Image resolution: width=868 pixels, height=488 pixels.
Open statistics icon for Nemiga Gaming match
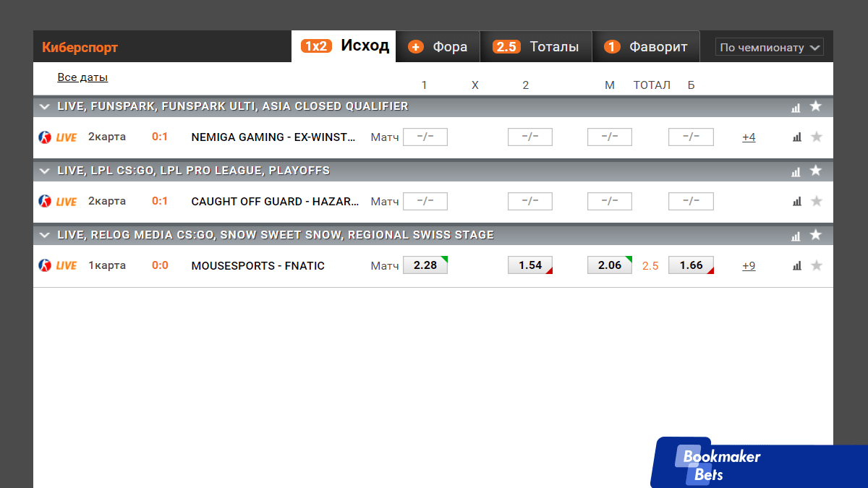tap(796, 137)
